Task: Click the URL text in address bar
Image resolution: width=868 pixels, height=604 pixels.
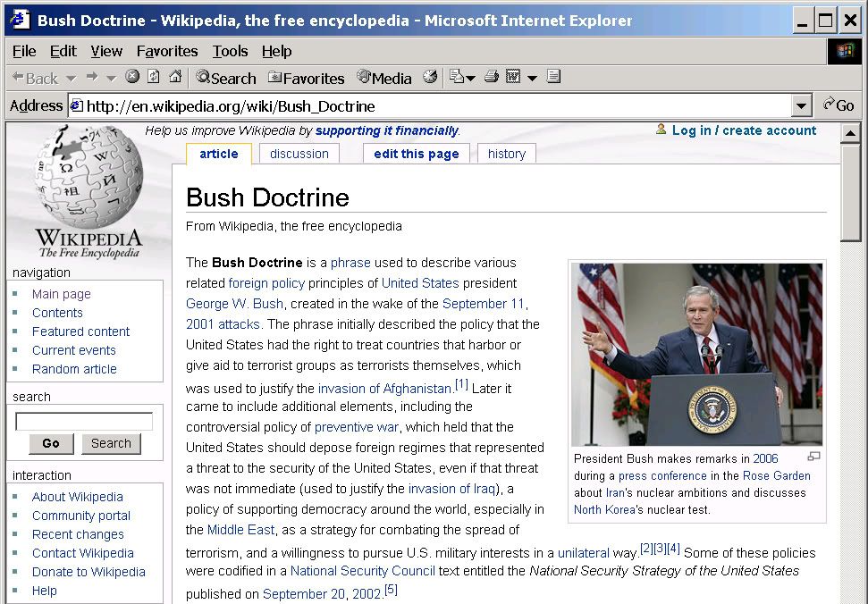Action: (231, 106)
